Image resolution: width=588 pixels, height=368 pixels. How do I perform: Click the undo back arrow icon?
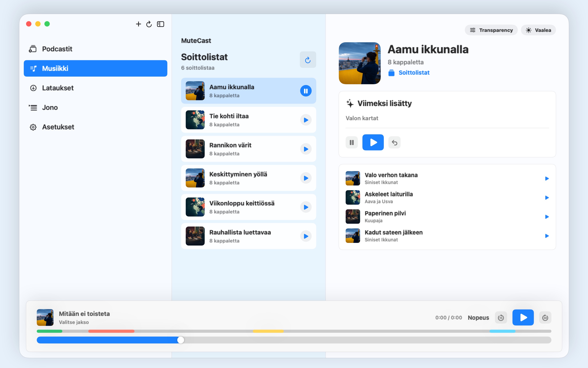(394, 142)
